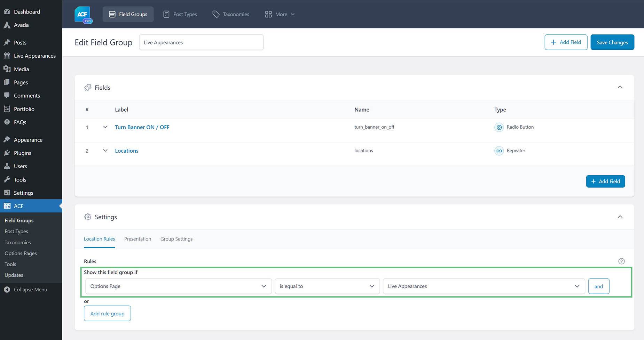644x340 pixels.
Task: Collapse the Fields panel
Action: click(x=620, y=87)
